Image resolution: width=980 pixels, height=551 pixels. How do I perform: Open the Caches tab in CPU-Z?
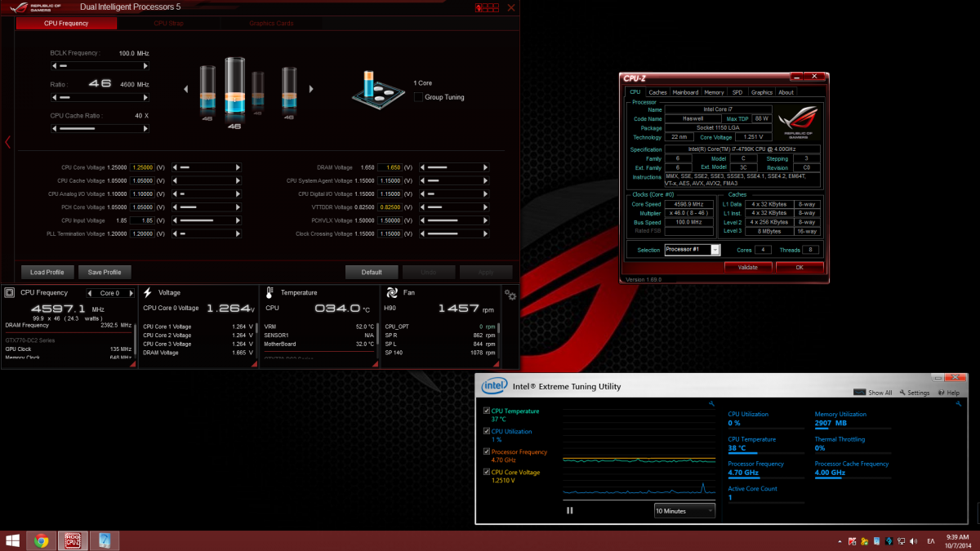coord(657,92)
